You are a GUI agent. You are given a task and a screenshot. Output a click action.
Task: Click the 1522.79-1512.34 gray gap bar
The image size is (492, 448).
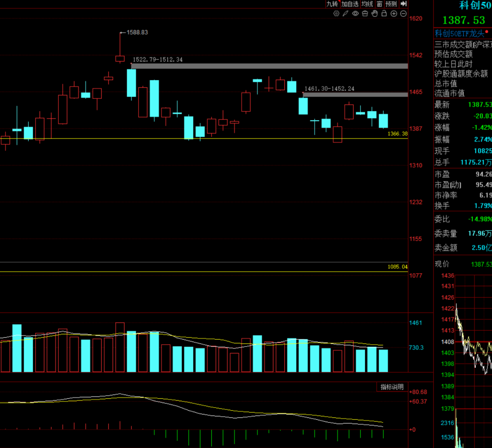(x=269, y=66)
